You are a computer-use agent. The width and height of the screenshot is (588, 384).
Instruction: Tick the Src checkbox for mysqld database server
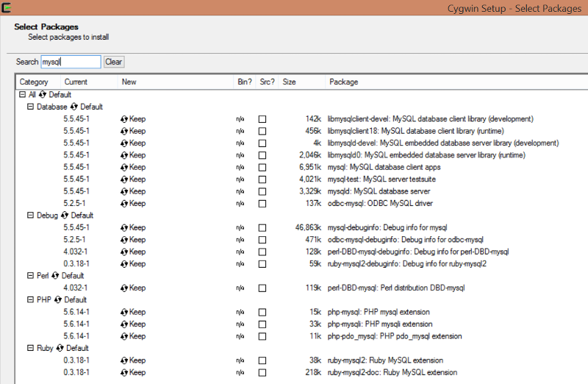click(262, 191)
